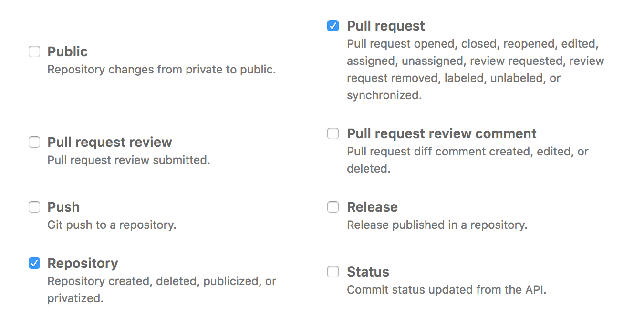Enable the Push event checkbox

click(x=34, y=207)
